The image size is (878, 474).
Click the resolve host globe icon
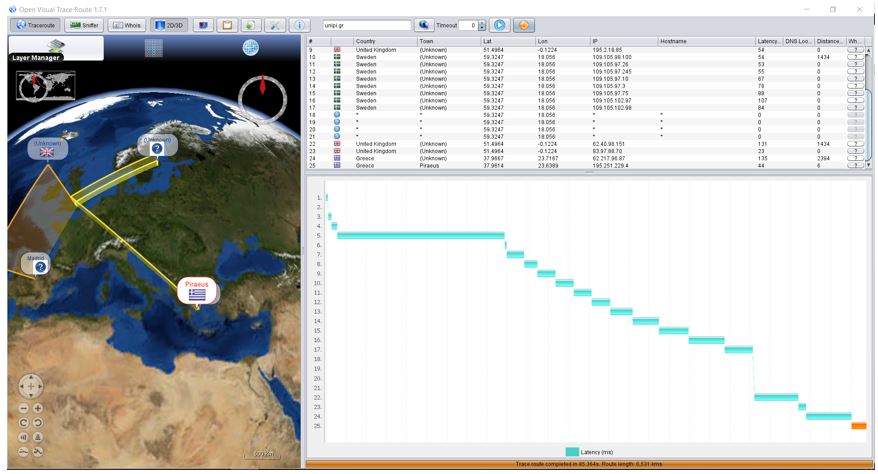tap(424, 25)
